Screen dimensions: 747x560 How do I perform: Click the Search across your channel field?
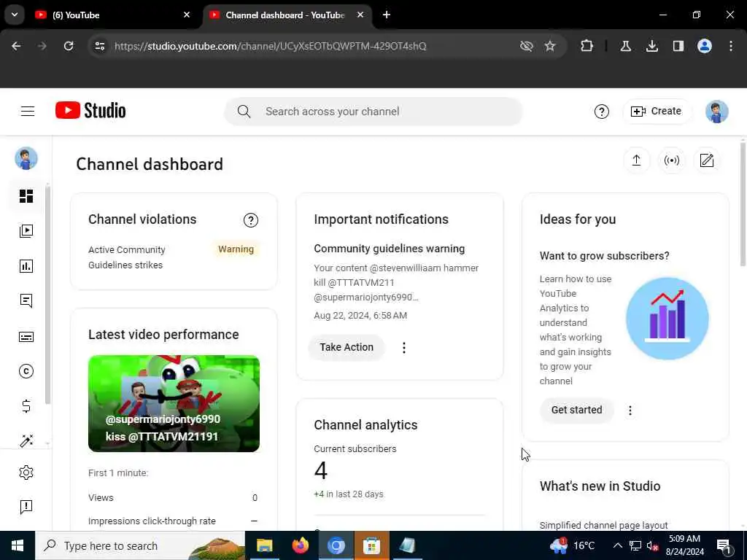pyautogui.click(x=374, y=112)
